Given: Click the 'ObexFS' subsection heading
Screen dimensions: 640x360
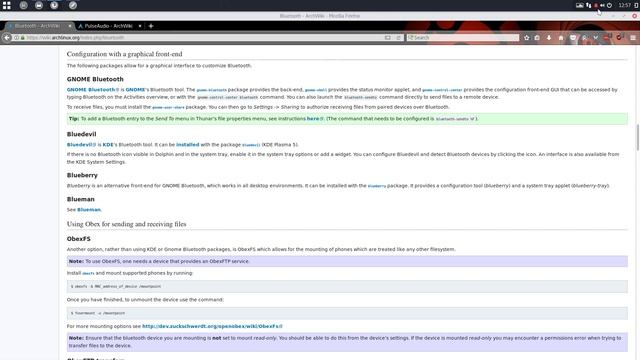Looking at the screenshot, I should (79, 239).
